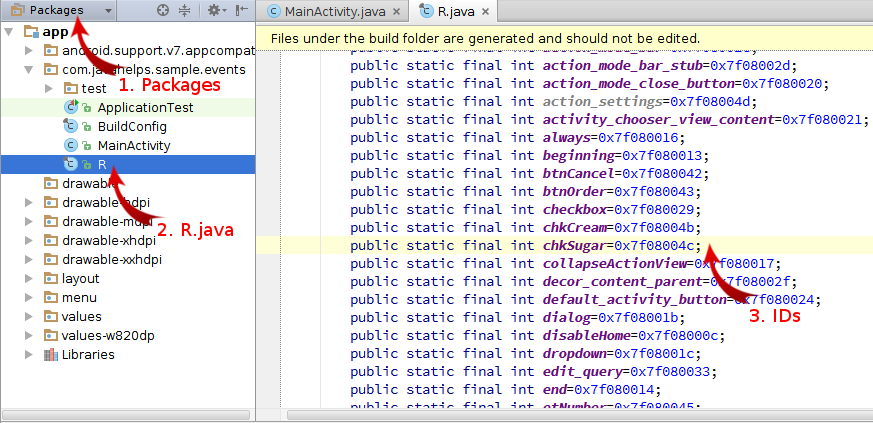
Task: Close the R.java tab
Action: click(x=485, y=12)
